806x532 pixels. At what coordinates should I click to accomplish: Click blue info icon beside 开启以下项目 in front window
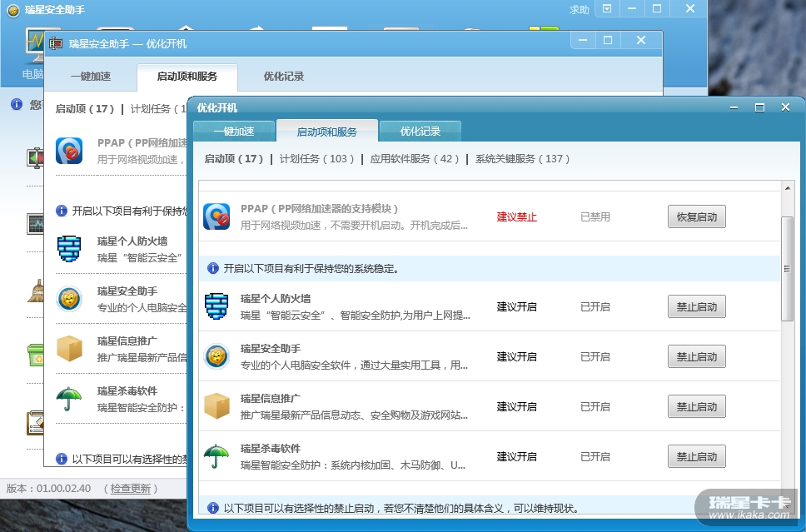coord(213,268)
